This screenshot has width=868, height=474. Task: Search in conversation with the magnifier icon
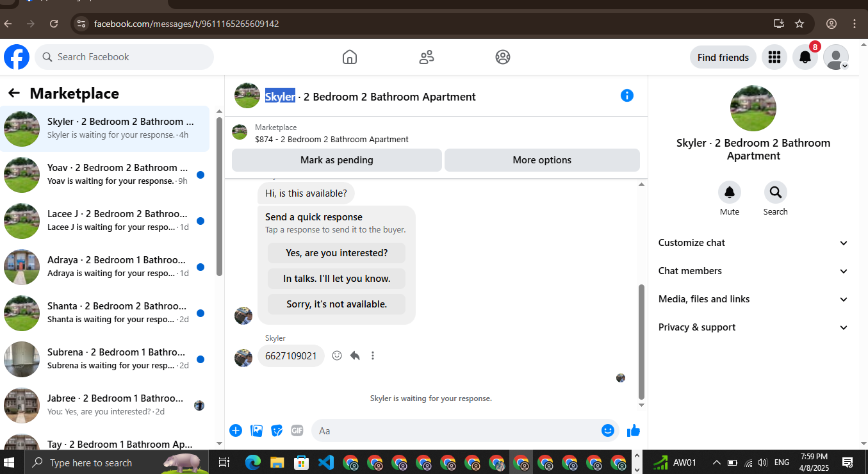coord(776,192)
